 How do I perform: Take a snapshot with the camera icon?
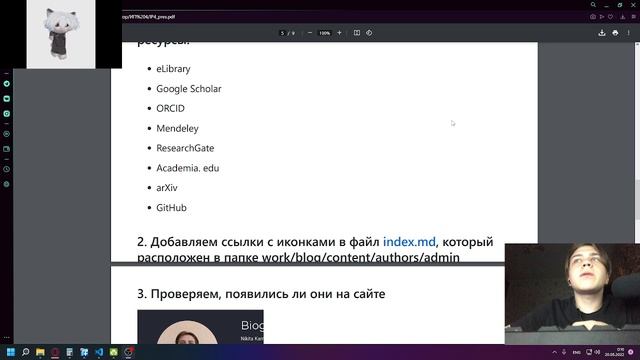click(593, 17)
